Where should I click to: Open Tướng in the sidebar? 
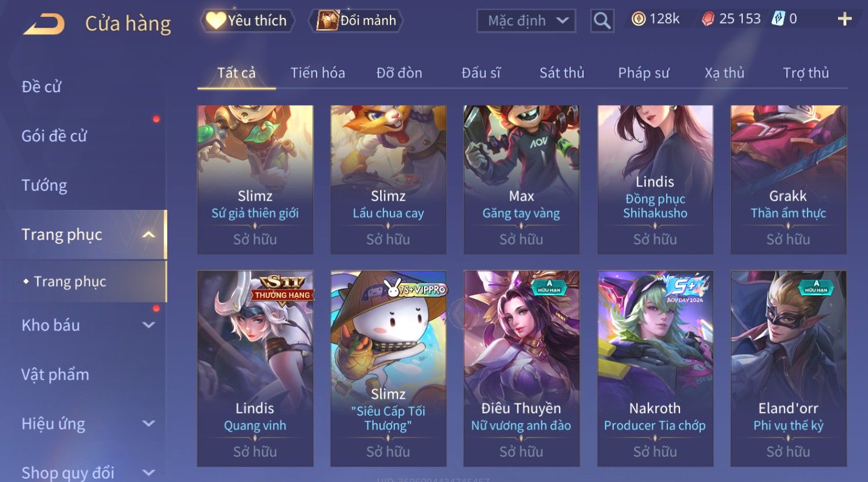pos(44,185)
